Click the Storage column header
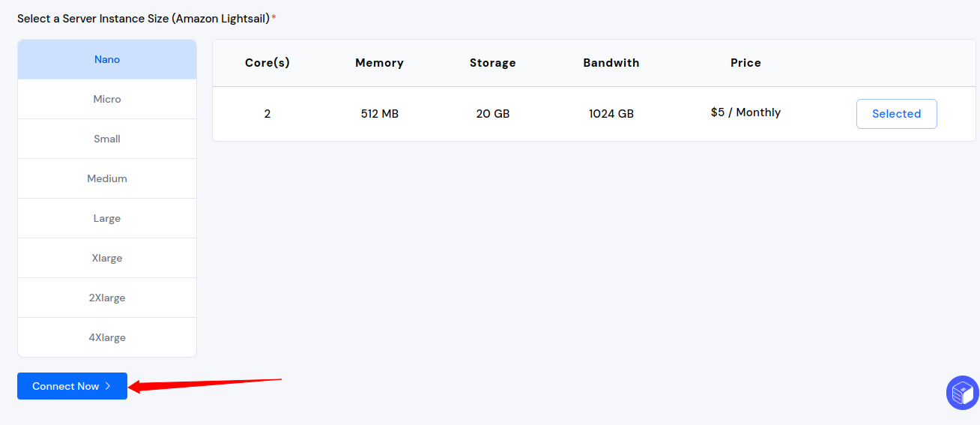Image resolution: width=980 pixels, height=425 pixels. point(493,63)
